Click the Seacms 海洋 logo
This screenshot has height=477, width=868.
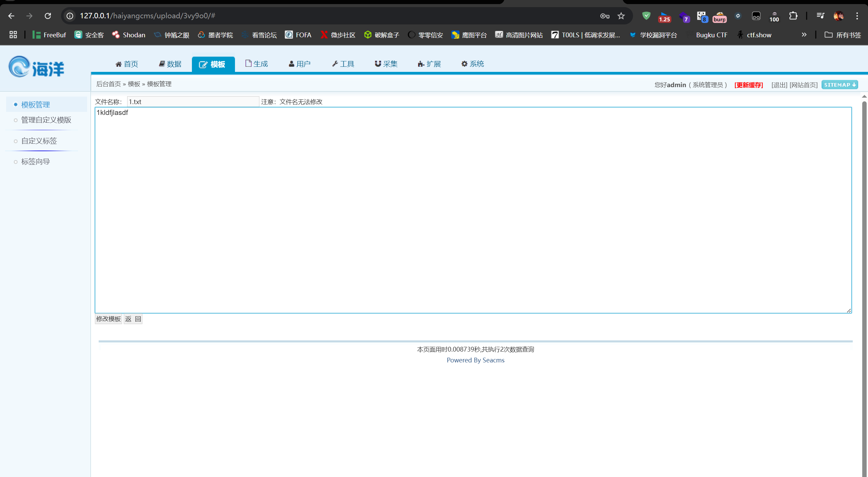pos(36,67)
